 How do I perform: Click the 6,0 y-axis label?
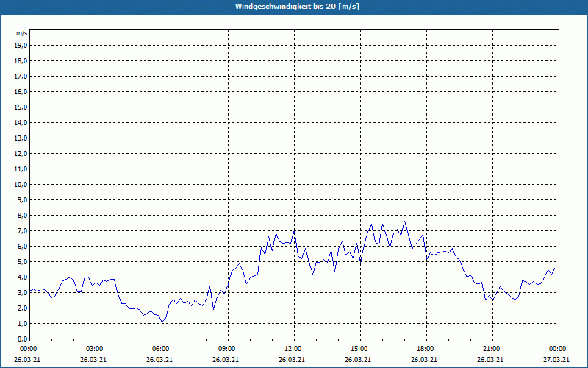pos(23,247)
